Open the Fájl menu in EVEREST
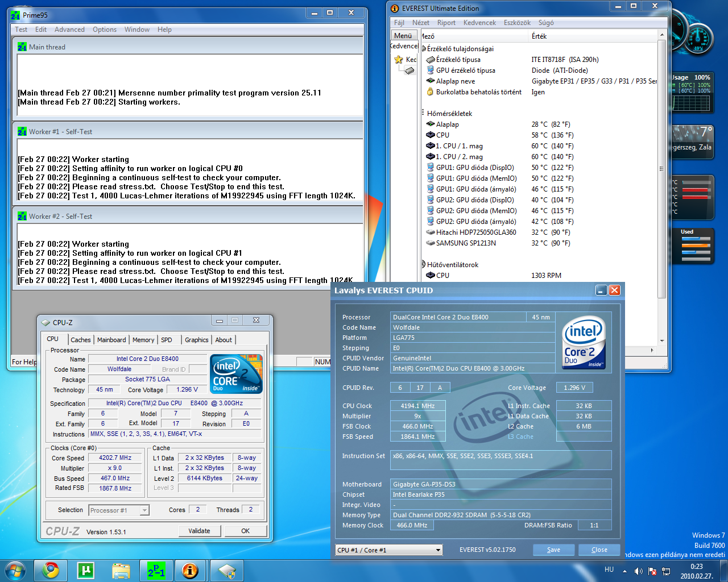The width and height of the screenshot is (728, 582). coord(399,23)
